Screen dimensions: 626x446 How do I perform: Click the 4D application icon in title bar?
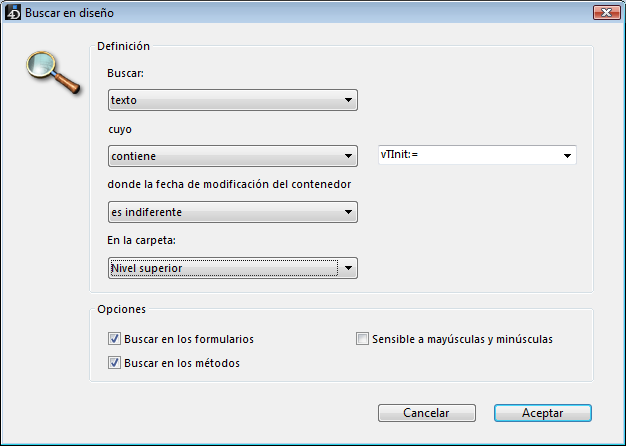click(x=13, y=14)
